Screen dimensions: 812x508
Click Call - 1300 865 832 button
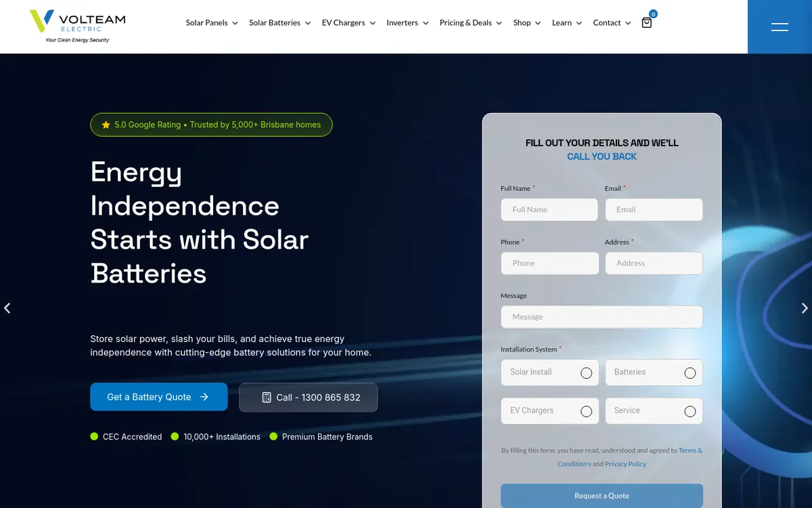309,398
